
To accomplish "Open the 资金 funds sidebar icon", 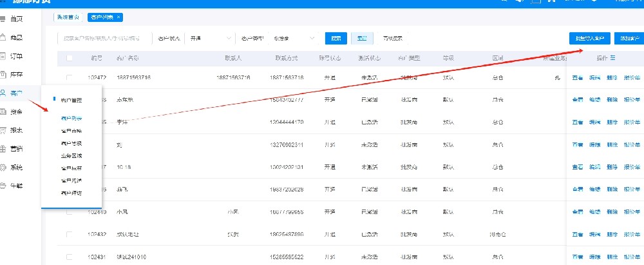I will [4, 112].
